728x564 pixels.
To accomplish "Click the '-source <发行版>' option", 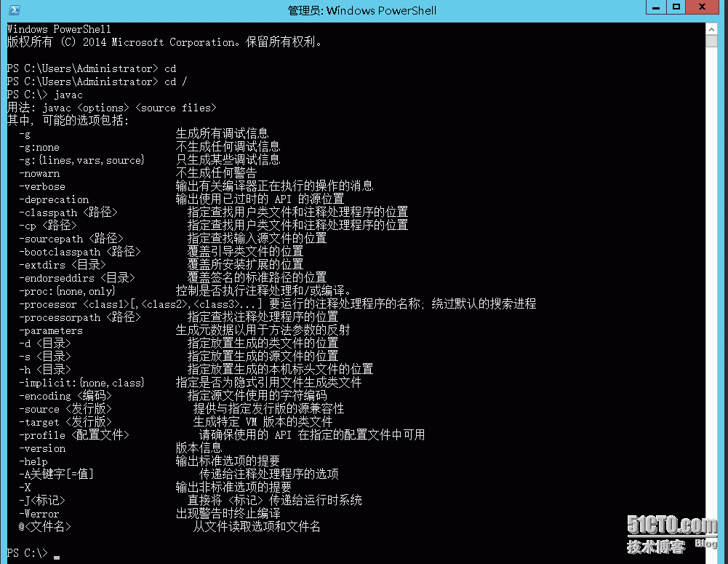I will tap(65, 409).
